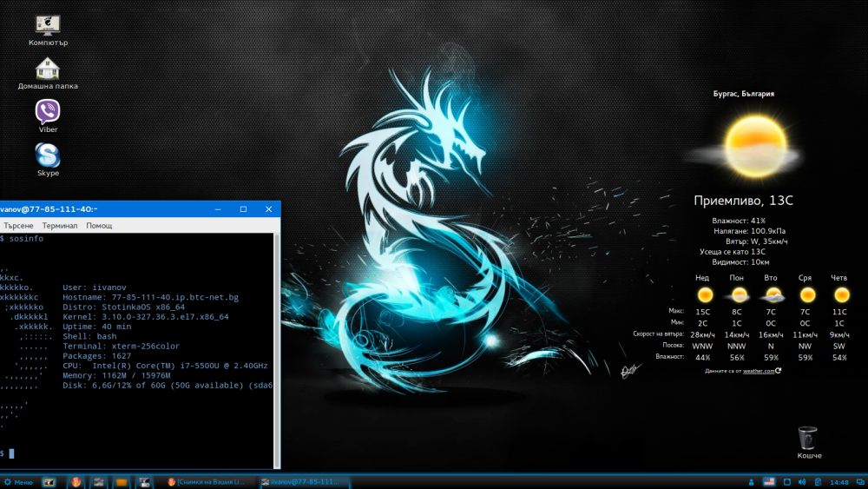Switch to the Снимки на Вашия Li... taskbar window

[x=207, y=482]
